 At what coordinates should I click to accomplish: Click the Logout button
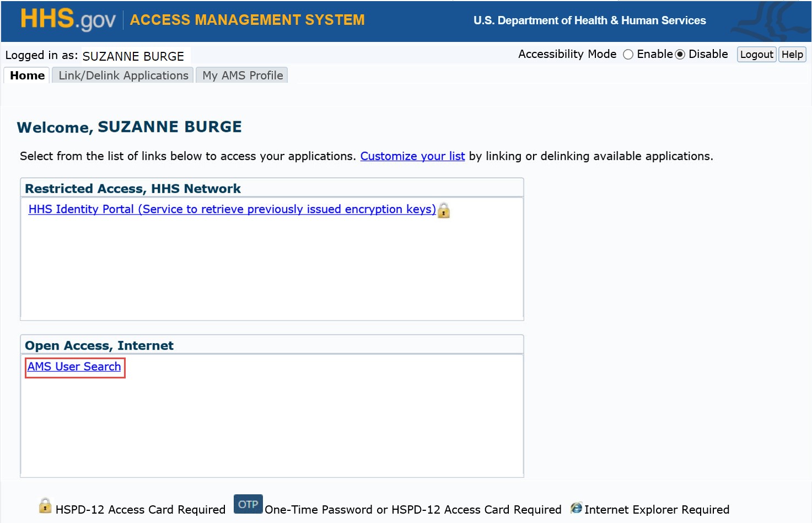tap(756, 54)
